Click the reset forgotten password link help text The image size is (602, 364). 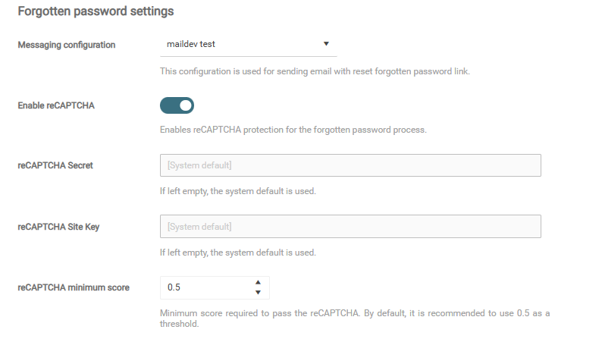point(315,71)
